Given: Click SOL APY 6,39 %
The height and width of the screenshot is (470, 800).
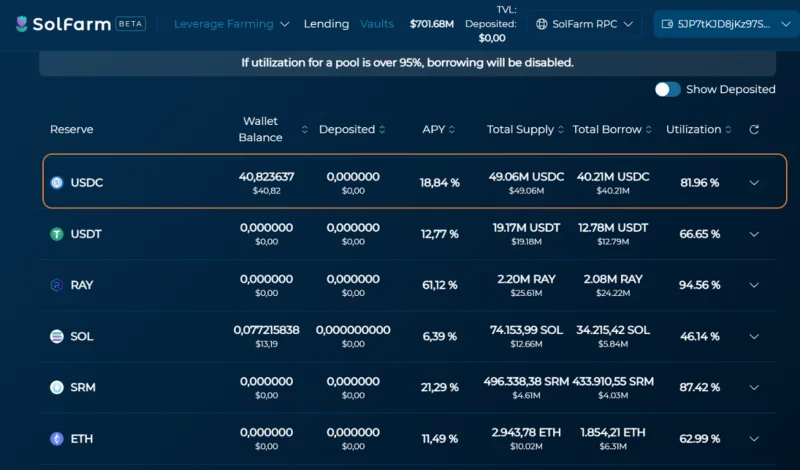Looking at the screenshot, I should click(x=440, y=337).
